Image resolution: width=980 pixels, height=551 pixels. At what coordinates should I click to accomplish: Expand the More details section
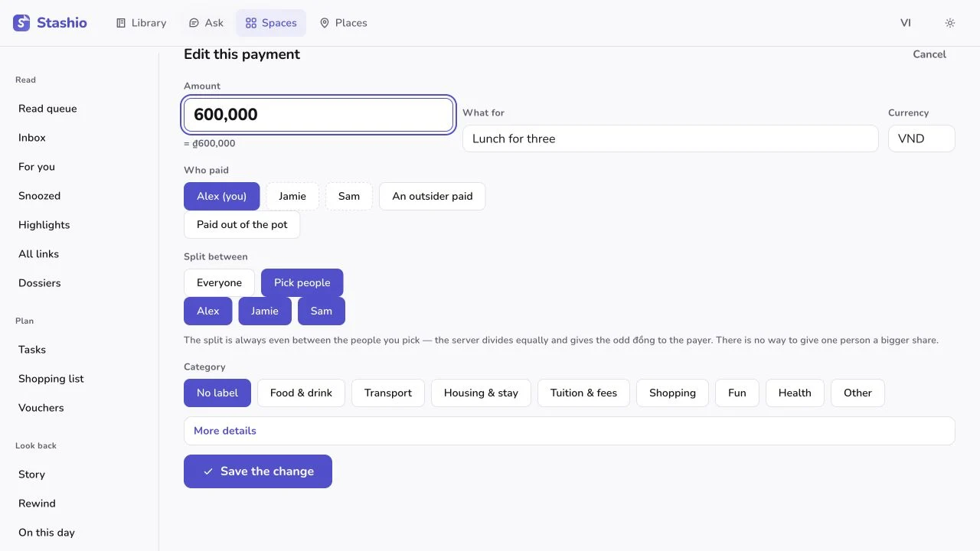pos(570,431)
